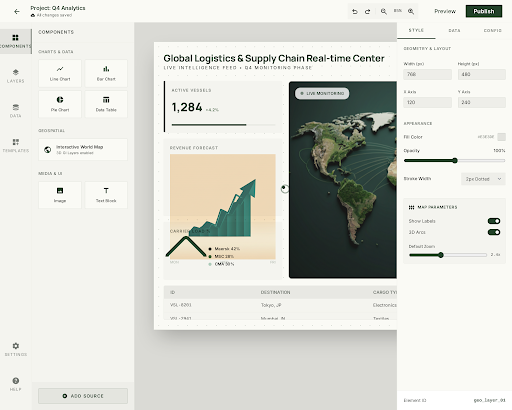512x410 pixels.
Task: Open the Components sidebar section
Action: tap(16, 41)
